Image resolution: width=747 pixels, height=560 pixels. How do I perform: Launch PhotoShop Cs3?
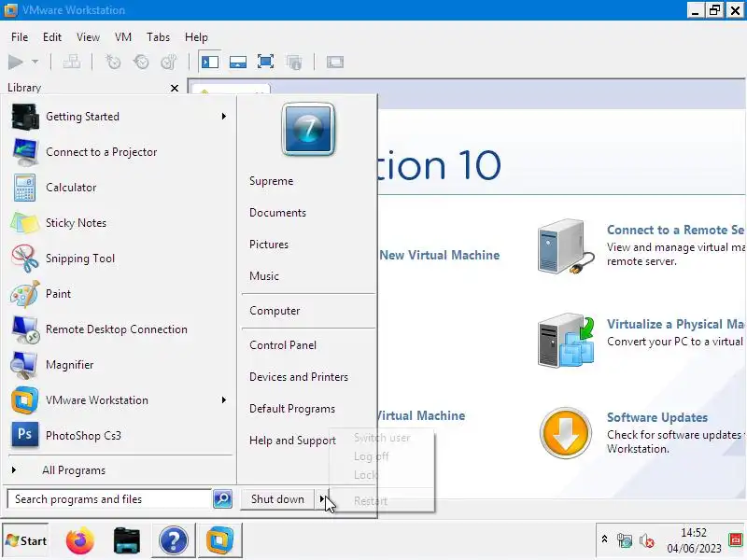click(120, 436)
